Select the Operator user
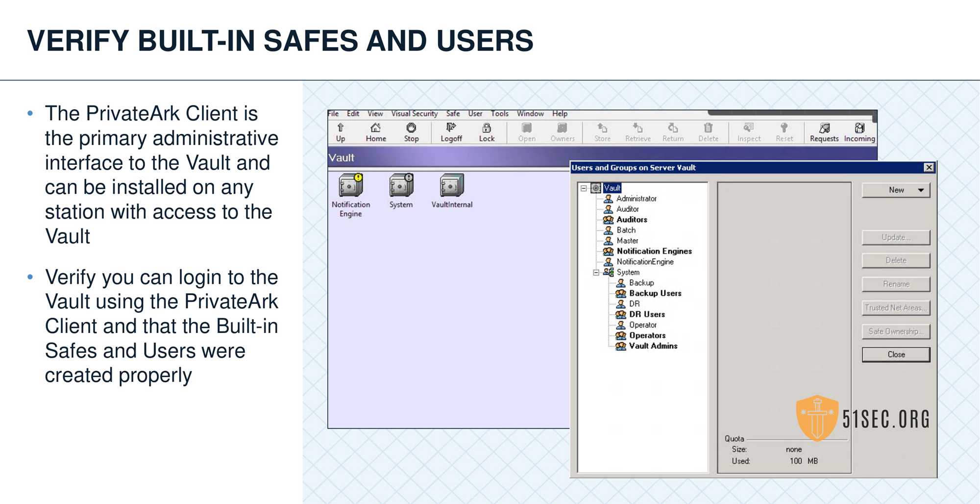 (643, 325)
